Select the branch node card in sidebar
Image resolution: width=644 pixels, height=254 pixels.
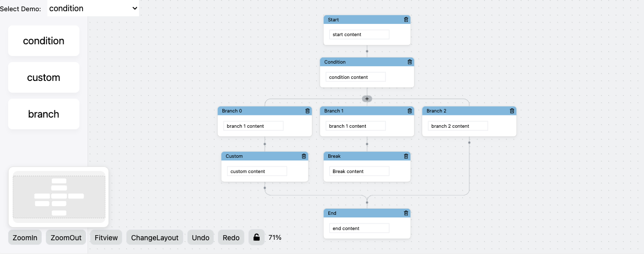tap(44, 114)
